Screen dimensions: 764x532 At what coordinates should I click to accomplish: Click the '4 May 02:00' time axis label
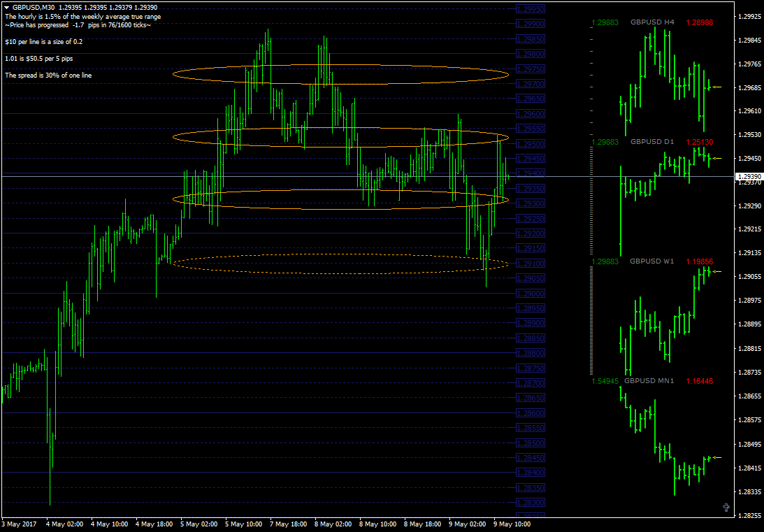click(x=65, y=524)
